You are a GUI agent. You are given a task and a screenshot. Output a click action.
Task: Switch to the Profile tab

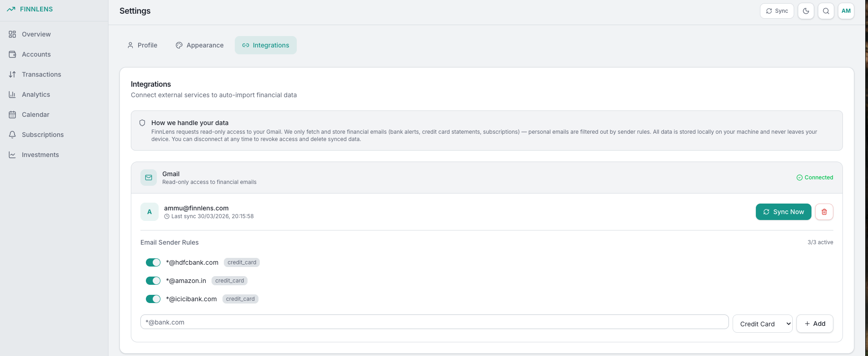point(142,45)
